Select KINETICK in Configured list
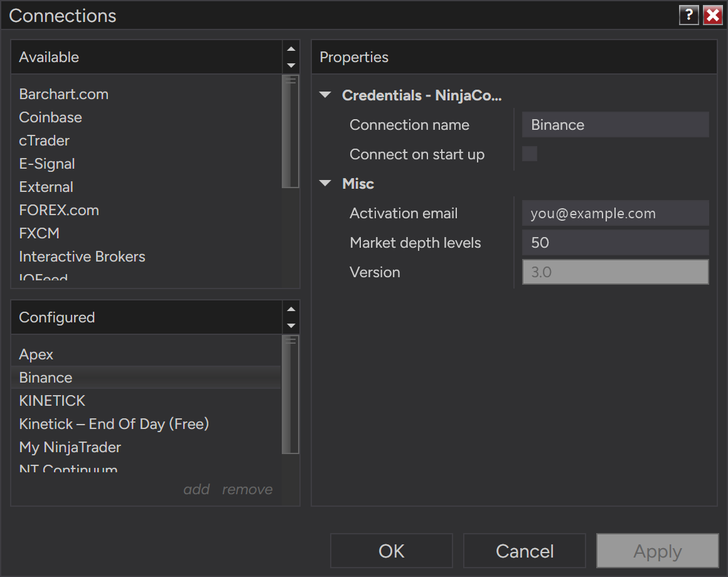Screen dimensions: 728x577 pyautogui.click(x=146, y=401)
